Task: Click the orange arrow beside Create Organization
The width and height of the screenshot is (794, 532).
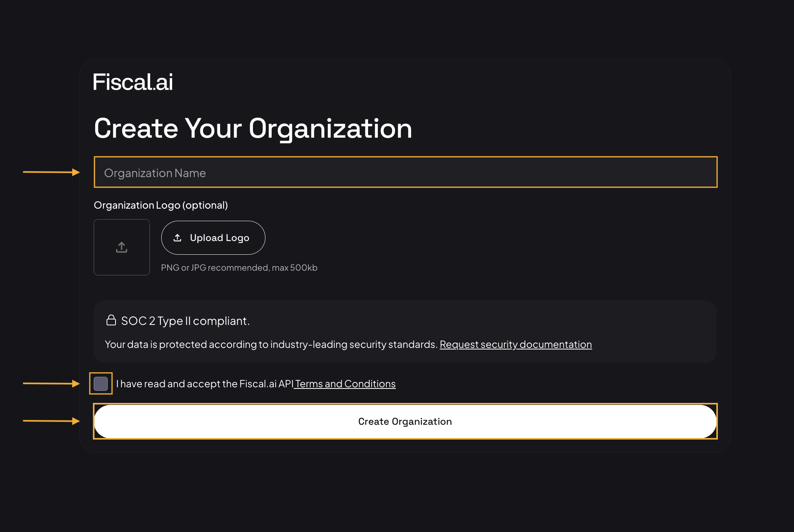Action: click(x=51, y=421)
